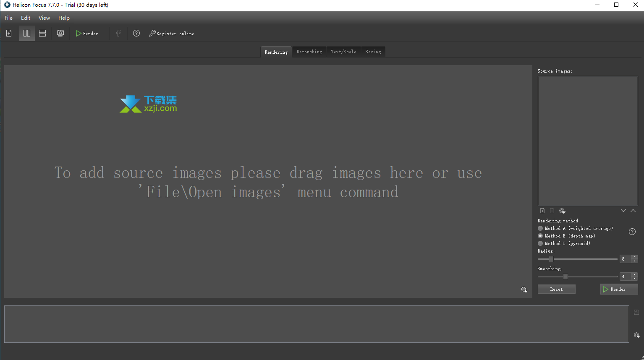Click the Smoothing value field

[626, 277]
